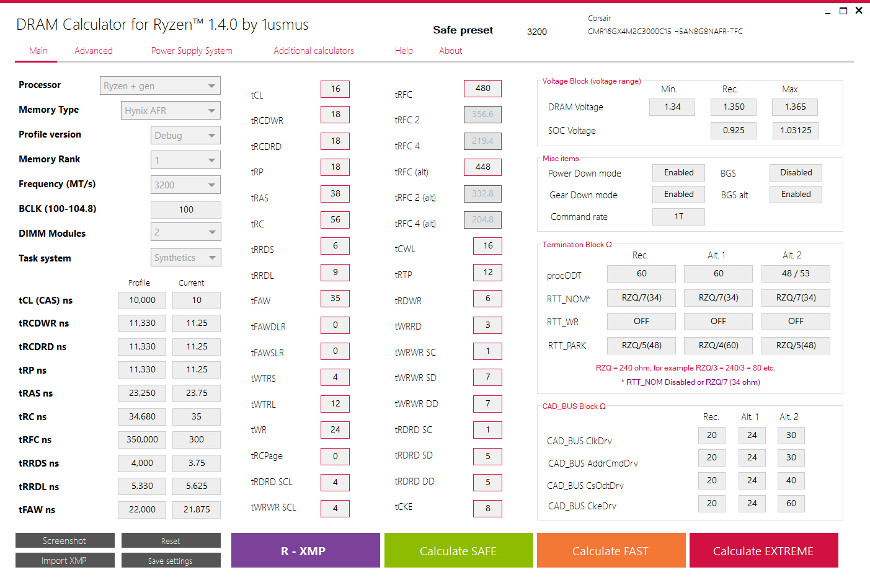Click the DRAM Voltage Rec. value 1.350

(x=734, y=107)
